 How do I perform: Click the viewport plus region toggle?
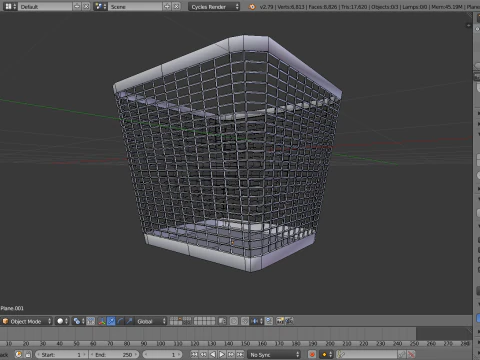(468, 25)
